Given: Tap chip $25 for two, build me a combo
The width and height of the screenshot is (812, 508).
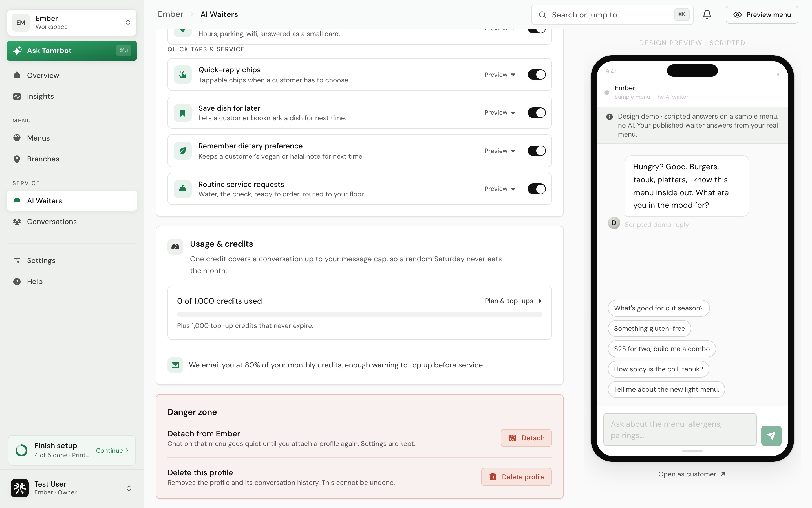Looking at the screenshot, I should pyautogui.click(x=662, y=349).
